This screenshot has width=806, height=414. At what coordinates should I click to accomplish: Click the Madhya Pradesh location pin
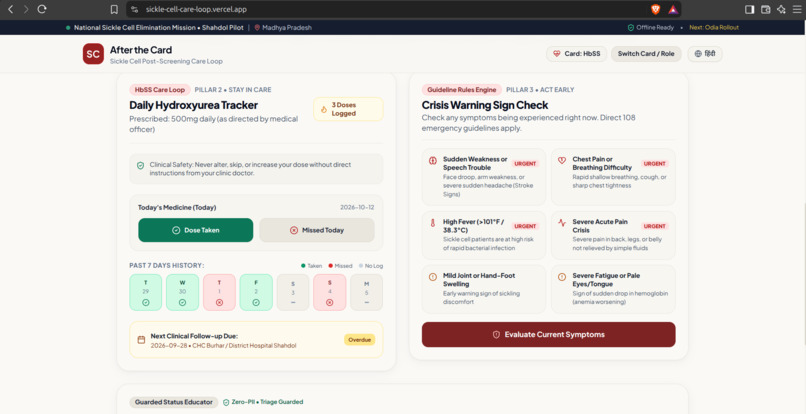(257, 28)
